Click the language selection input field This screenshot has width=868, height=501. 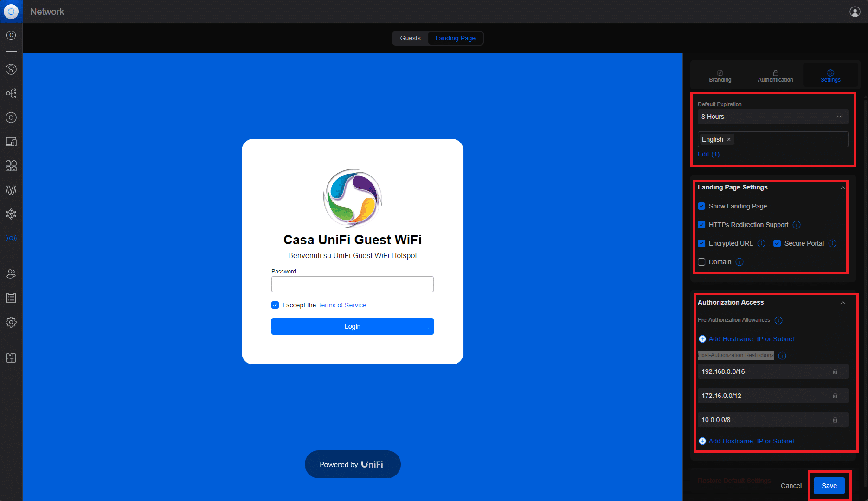773,139
